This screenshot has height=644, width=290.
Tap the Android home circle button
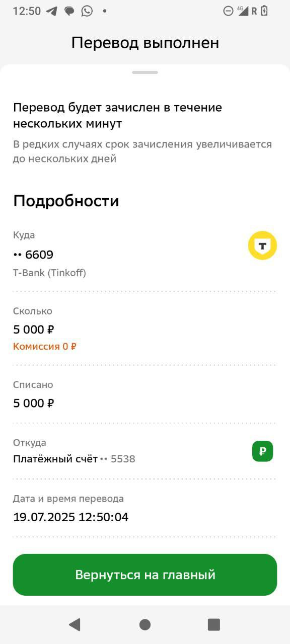145,624
